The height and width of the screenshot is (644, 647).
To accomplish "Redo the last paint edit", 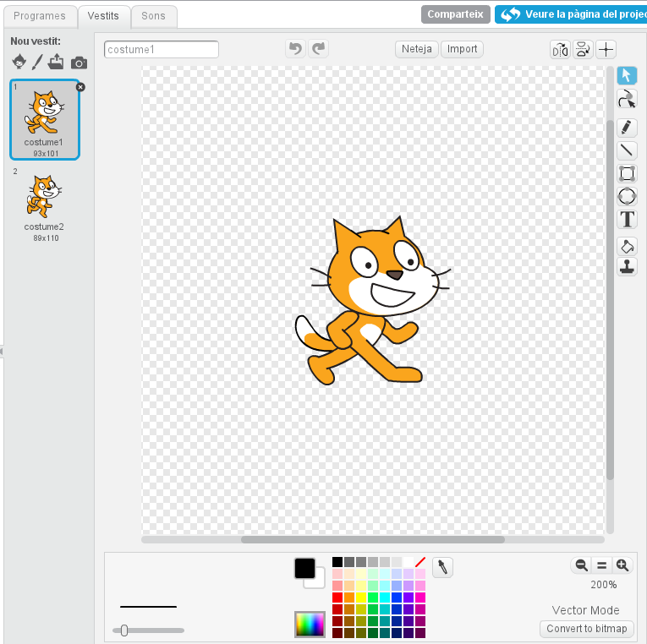I will pyautogui.click(x=318, y=49).
